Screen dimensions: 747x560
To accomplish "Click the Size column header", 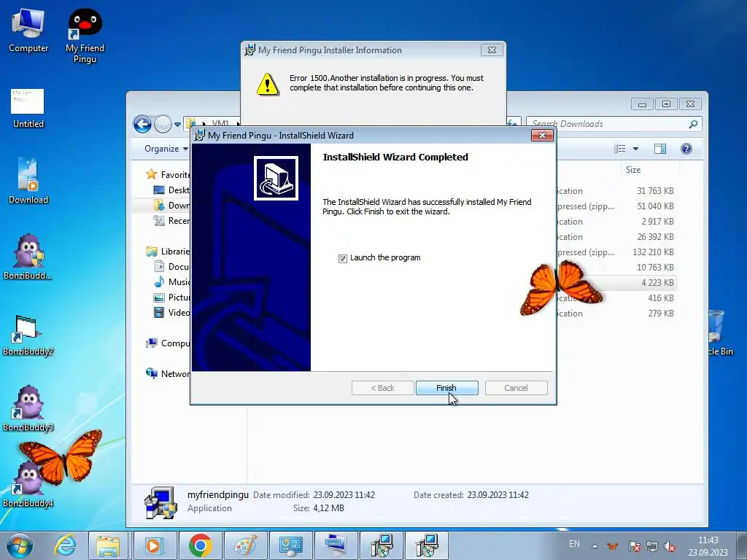I will click(x=633, y=169).
